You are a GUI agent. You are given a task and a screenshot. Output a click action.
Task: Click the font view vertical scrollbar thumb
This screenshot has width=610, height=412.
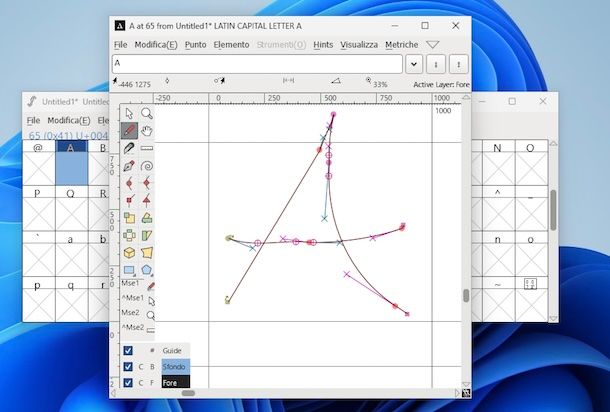click(x=553, y=210)
